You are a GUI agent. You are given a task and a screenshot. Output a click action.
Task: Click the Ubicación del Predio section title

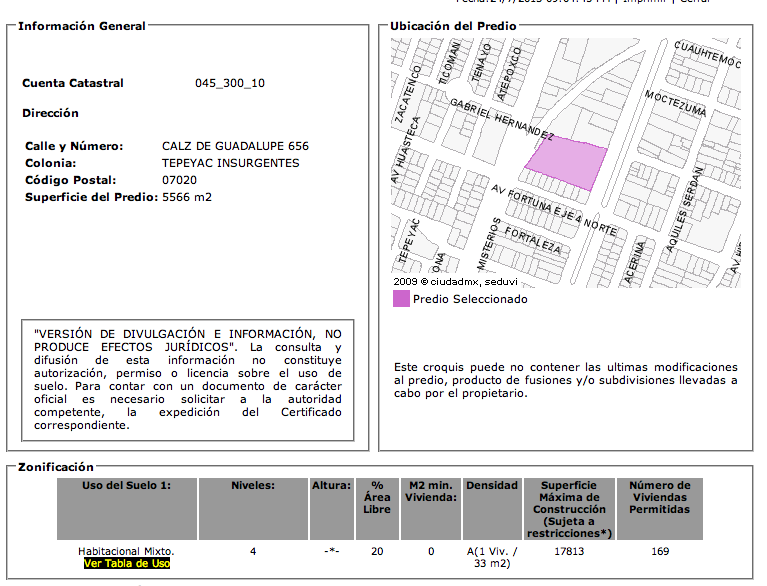(453, 26)
